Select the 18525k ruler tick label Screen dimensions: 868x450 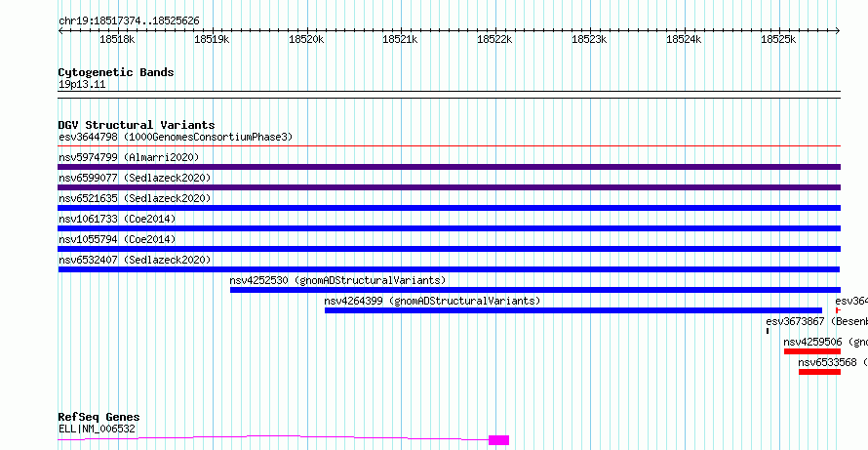click(779, 39)
